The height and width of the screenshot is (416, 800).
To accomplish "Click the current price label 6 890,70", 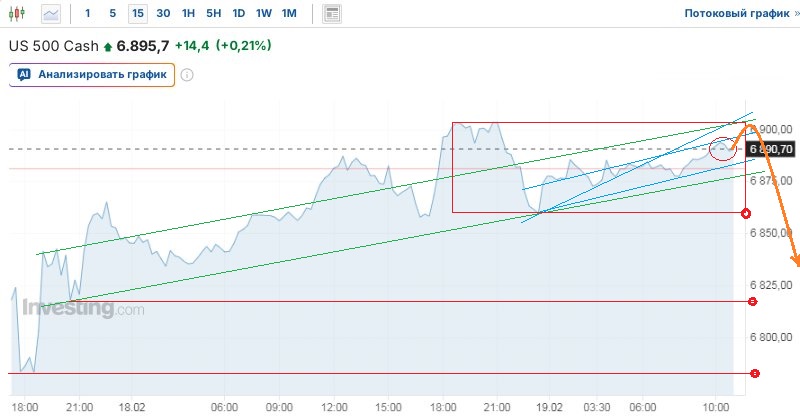I will point(770,149).
